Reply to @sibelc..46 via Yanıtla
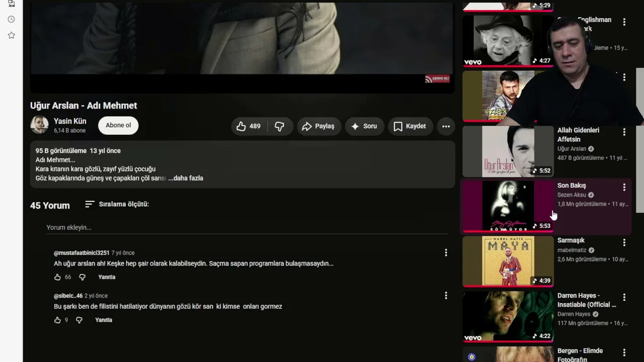Screen dimensions: 644x362 point(104,320)
